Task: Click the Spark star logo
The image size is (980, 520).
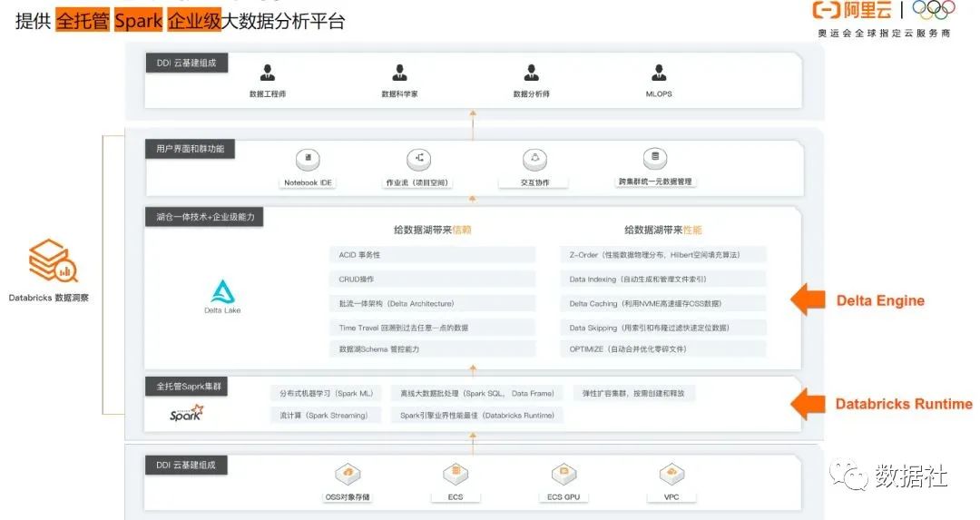Action: click(x=187, y=413)
